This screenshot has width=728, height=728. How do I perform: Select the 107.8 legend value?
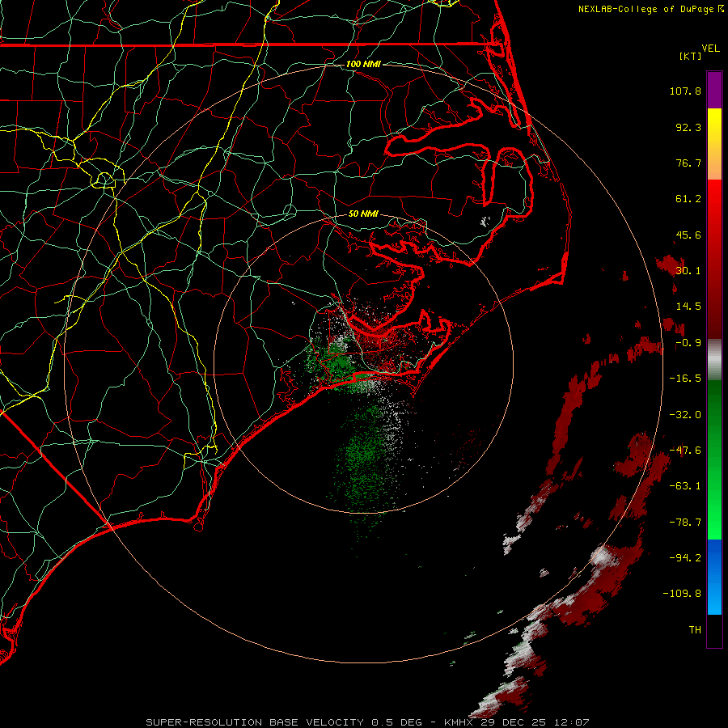[685, 91]
